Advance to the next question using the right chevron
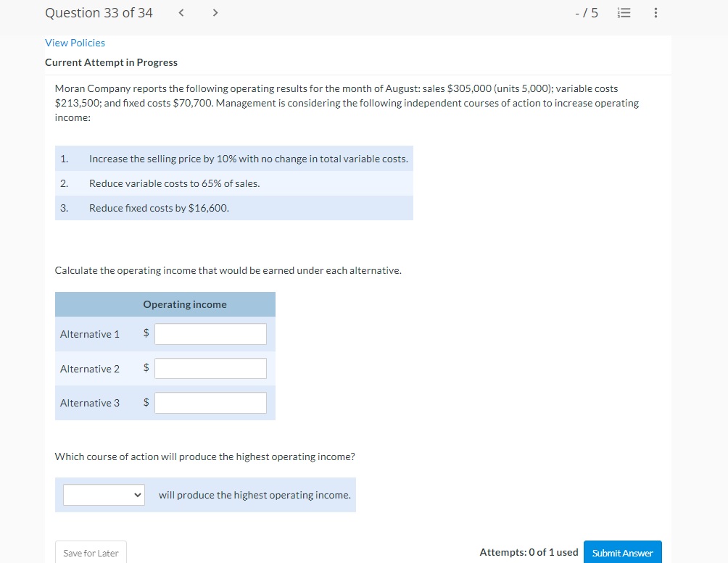Screen dimensions: 728x563 coord(215,12)
